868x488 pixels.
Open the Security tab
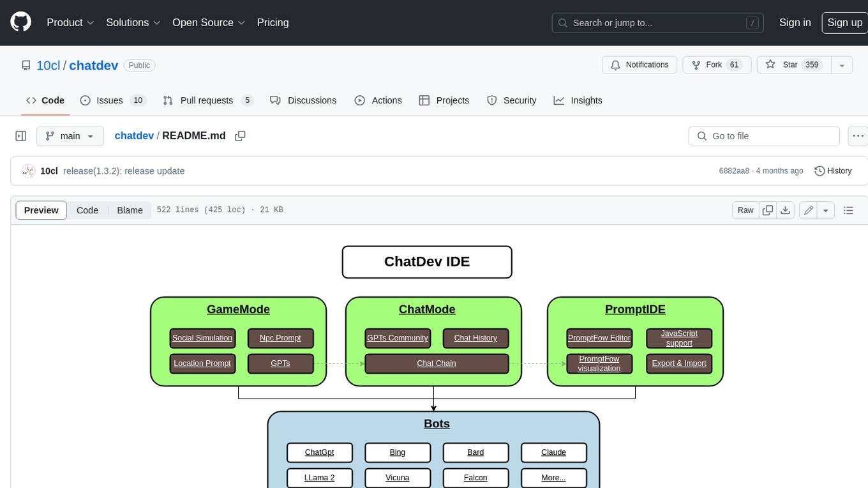point(512,100)
